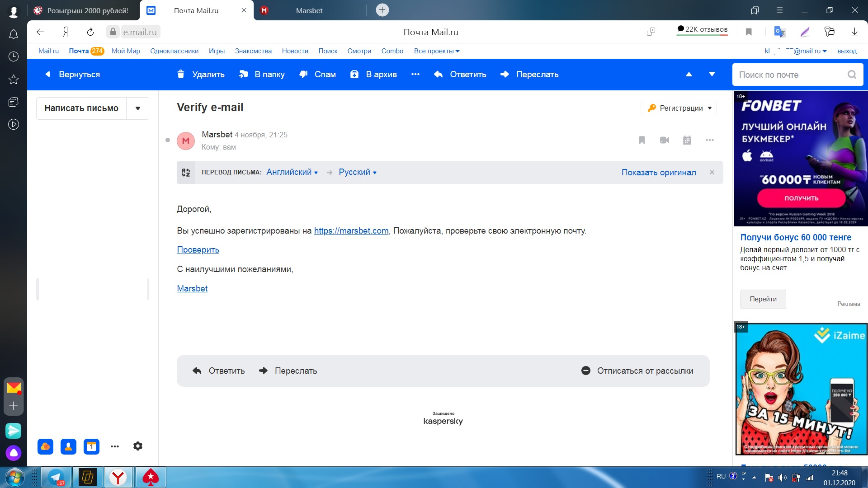868x488 pixels.
Task: Open Telegram from the Windows taskbar
Action: 56,477
